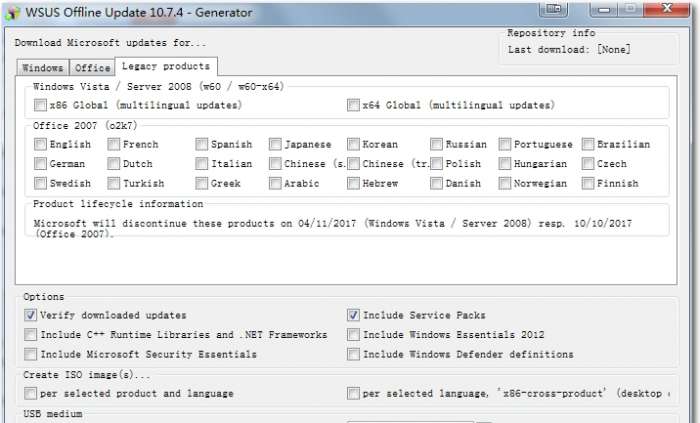
Task: Click the 'Download Microsoft updates for...' label
Action: [110, 43]
